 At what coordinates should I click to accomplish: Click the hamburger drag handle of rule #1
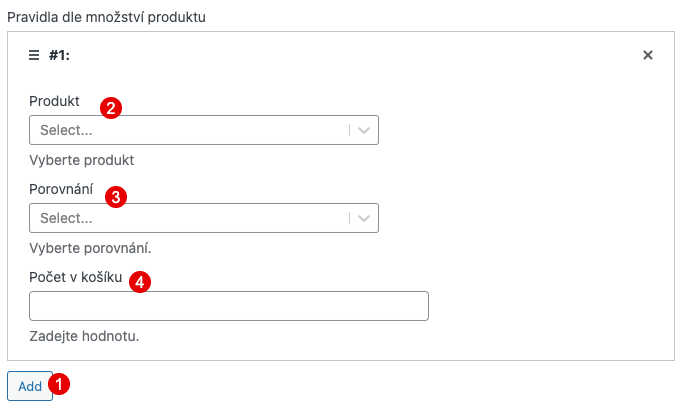[34, 55]
